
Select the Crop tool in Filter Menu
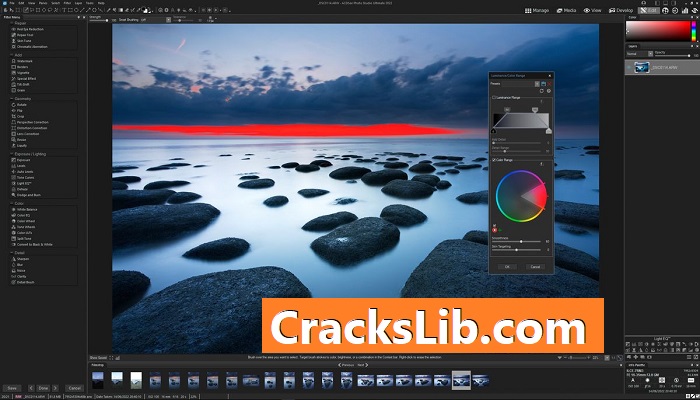(20, 116)
